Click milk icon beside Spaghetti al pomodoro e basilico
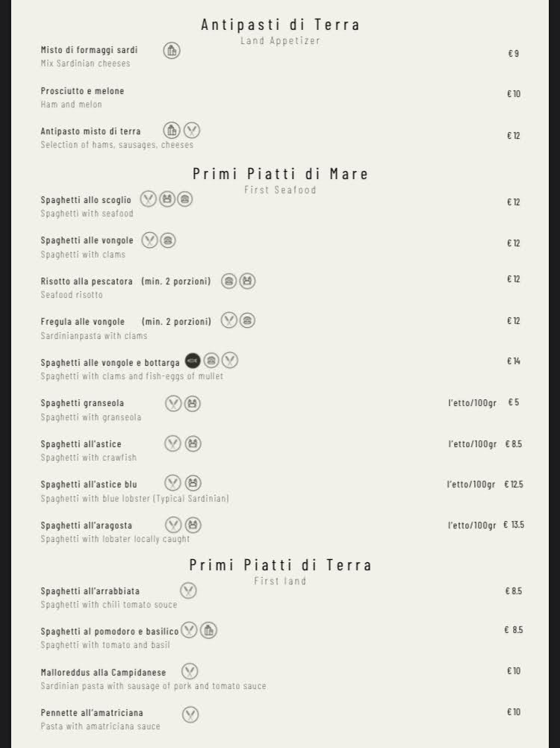Screen dimensions: 560x748 point(208,631)
